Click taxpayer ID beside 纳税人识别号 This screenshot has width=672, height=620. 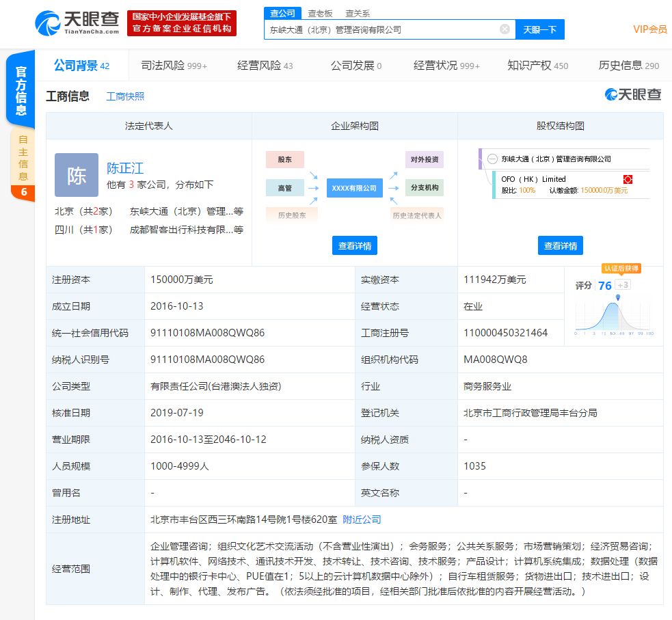207,359
